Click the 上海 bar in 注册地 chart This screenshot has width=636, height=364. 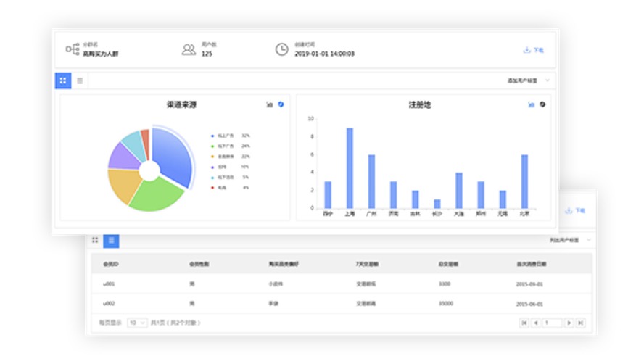click(x=350, y=168)
